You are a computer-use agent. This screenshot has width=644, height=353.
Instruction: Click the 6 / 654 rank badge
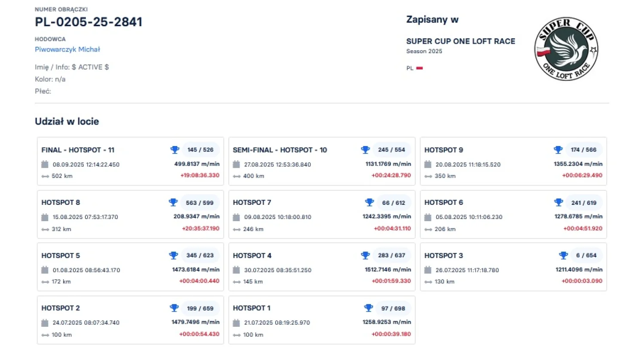coord(586,256)
